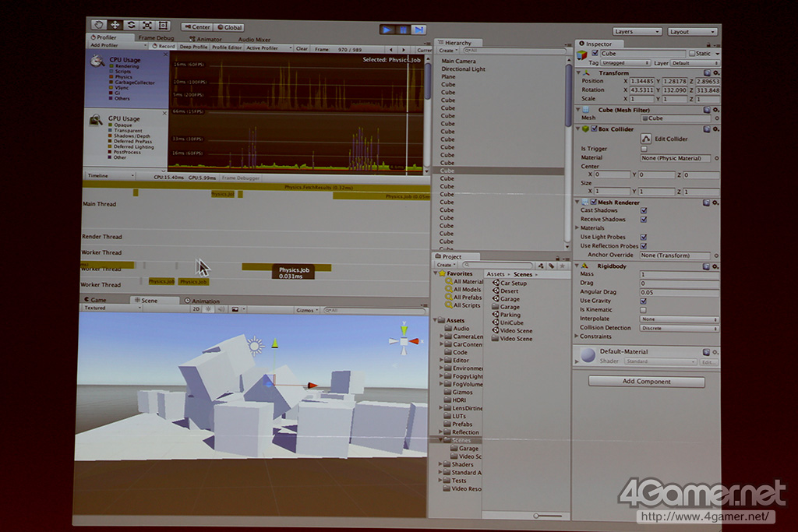Screen dimensions: 798x532
Task: Select the Move tool in toolbar
Action: (115, 25)
